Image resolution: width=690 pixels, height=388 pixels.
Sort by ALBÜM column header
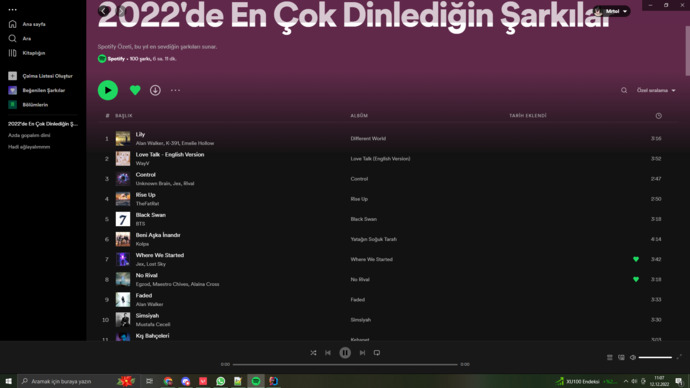point(359,116)
